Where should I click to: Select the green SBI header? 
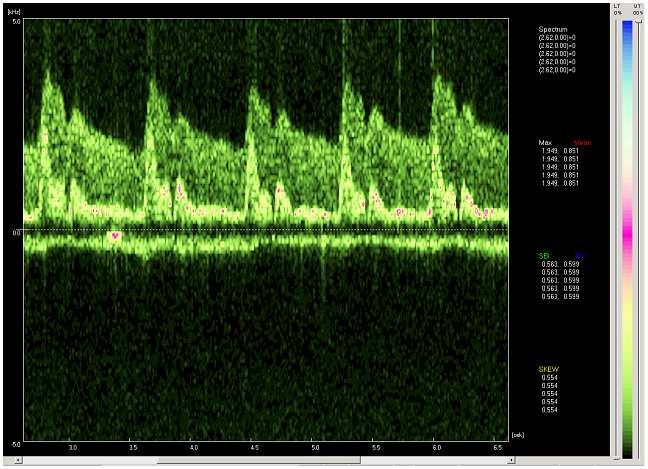[x=544, y=256]
